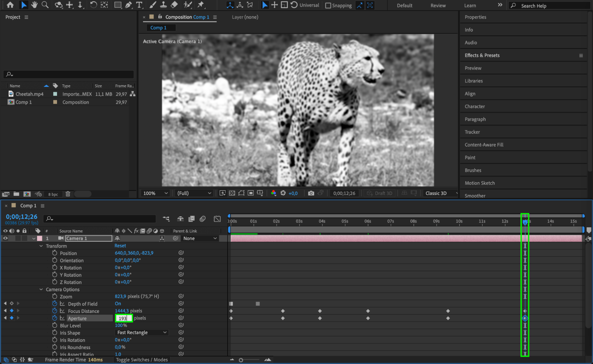Click Toggle Switches / Modes button
Screen dimensions: 593x364
tap(142, 360)
